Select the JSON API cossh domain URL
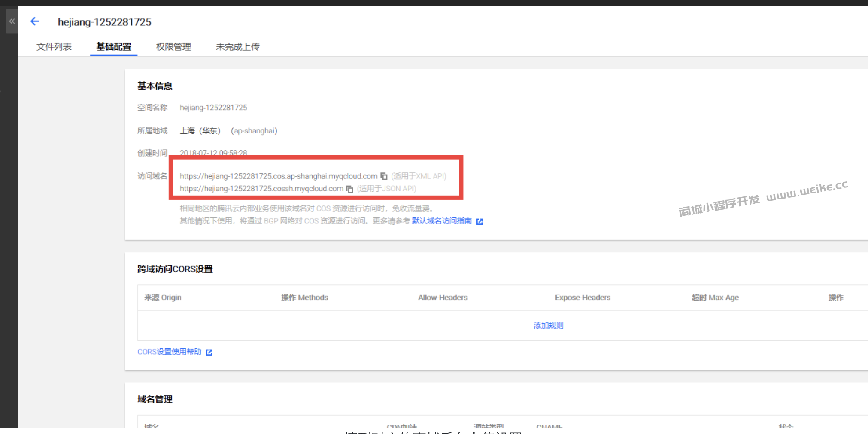This screenshot has height=434, width=868. tap(261, 189)
